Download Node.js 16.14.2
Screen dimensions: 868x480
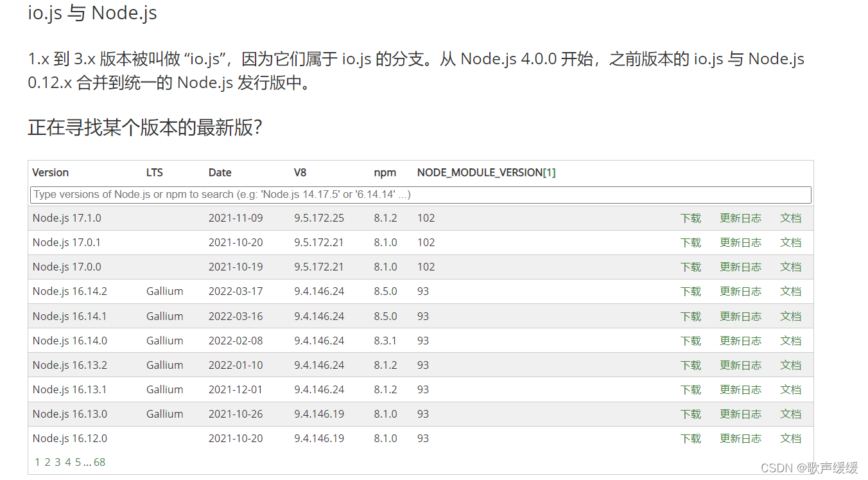[691, 291]
